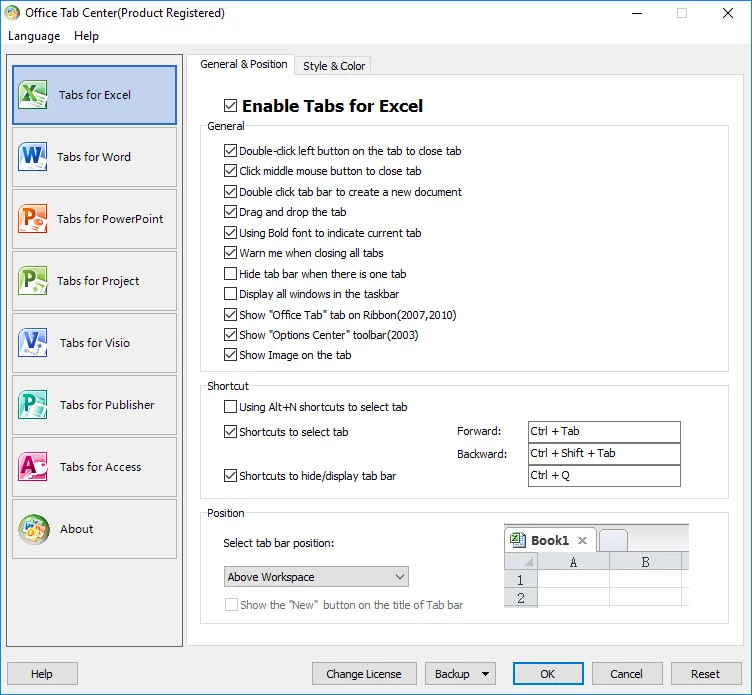This screenshot has width=752, height=695.
Task: Select the PowerPoint icon in the sidebar
Action: 33,218
